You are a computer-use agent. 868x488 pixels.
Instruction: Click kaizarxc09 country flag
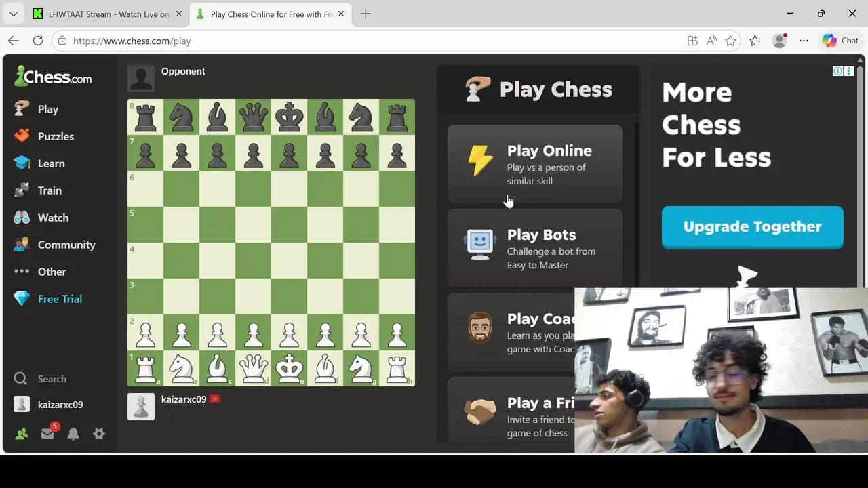[215, 399]
